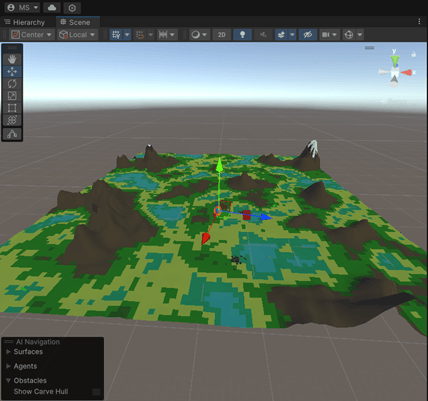The width and height of the screenshot is (428, 401).
Task: Toggle the 2D view mode button
Action: point(222,35)
